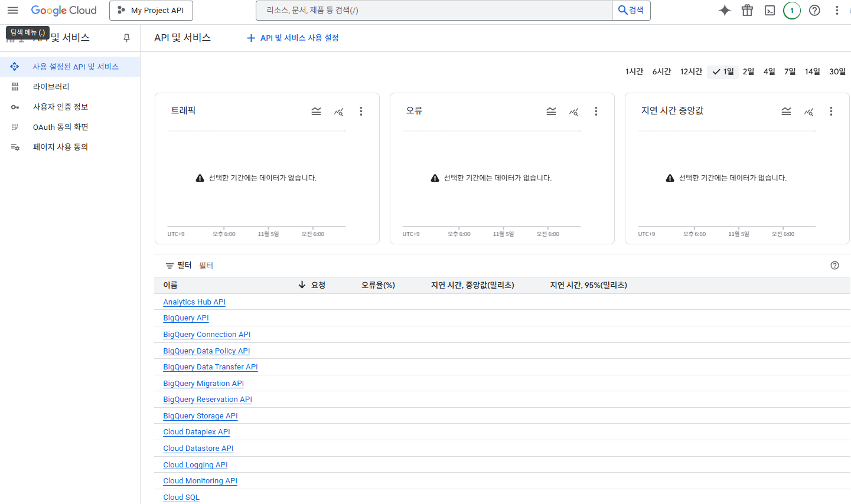
Task: Explore the 트래픽 chart in Metrics Explorer
Action: 338,111
